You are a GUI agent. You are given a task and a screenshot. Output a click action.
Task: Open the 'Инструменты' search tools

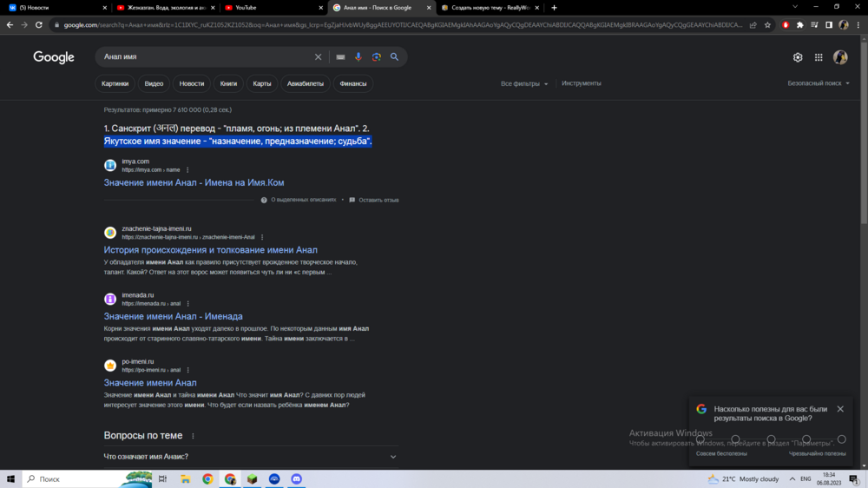coord(582,83)
